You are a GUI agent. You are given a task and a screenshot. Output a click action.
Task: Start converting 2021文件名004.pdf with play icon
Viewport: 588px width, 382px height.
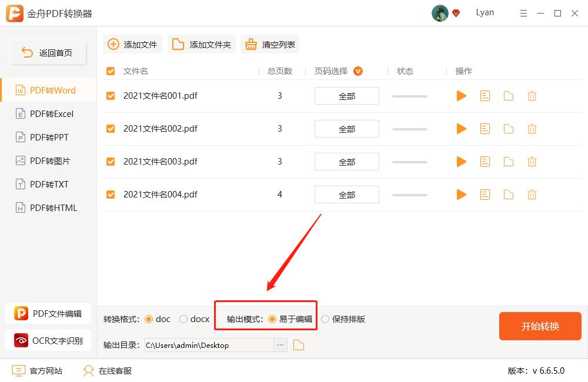pyautogui.click(x=461, y=194)
